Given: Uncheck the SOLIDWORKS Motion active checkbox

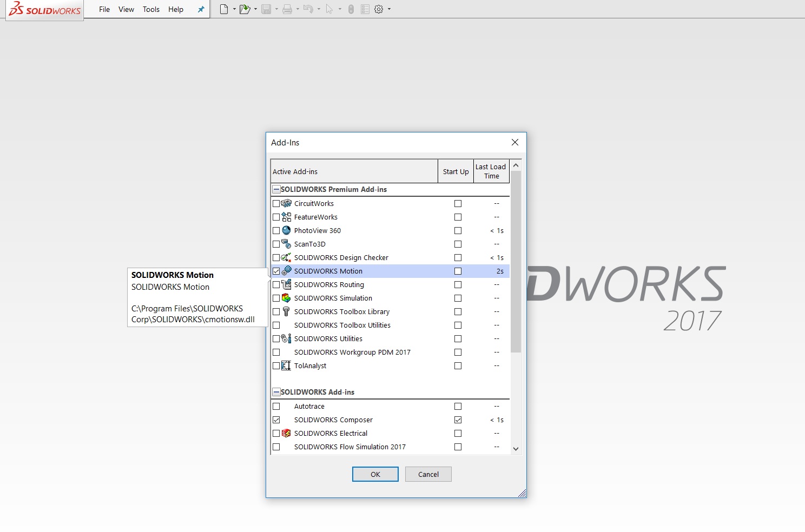Looking at the screenshot, I should (276, 271).
